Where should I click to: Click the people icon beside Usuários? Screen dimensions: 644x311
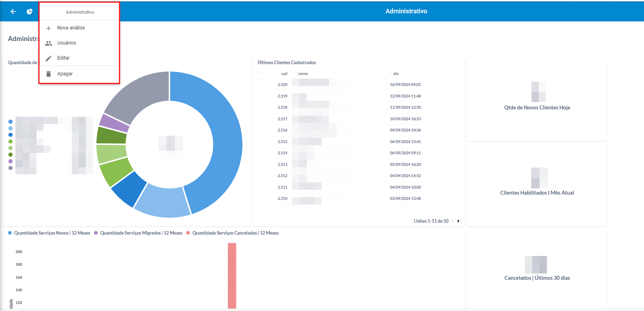coord(49,43)
